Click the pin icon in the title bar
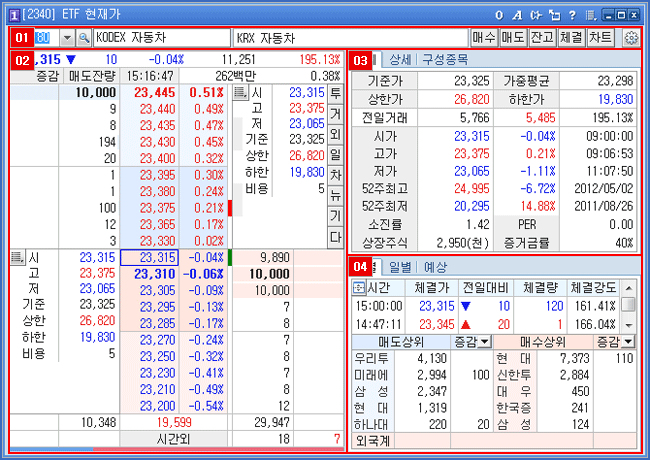Screen dimensions: 650x460 click(553, 15)
